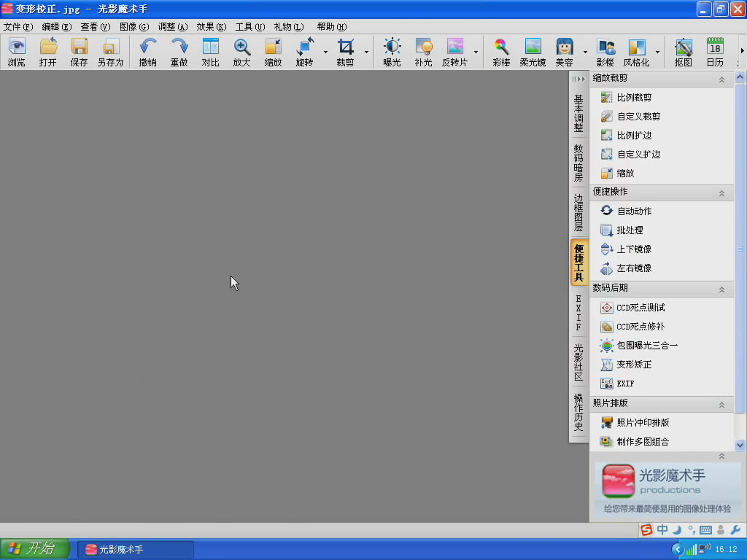Open the 文件 menu
The image size is (747, 560).
click(x=18, y=27)
